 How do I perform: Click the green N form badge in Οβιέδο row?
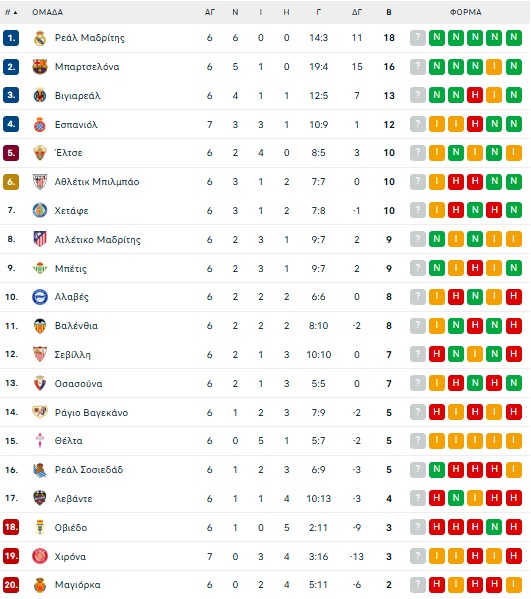494,528
